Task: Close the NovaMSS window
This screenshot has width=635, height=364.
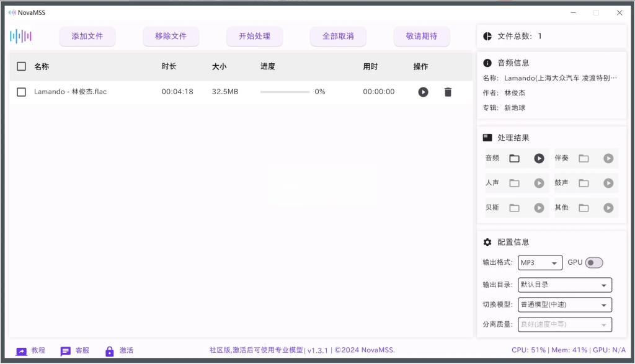Action: tap(619, 12)
